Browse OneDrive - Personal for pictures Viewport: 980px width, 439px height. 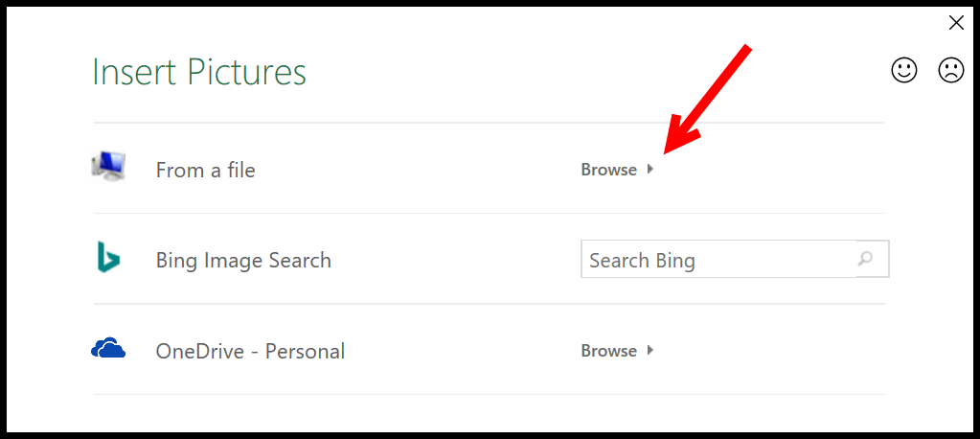(x=609, y=351)
